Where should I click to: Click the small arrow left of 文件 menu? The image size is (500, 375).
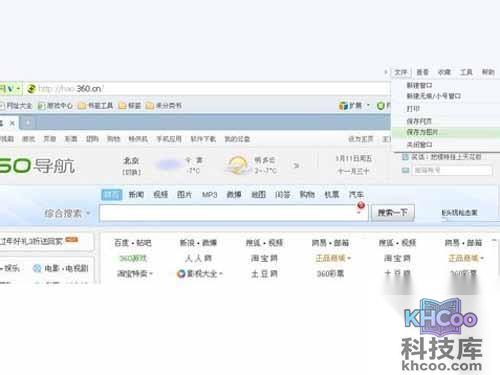click(386, 72)
